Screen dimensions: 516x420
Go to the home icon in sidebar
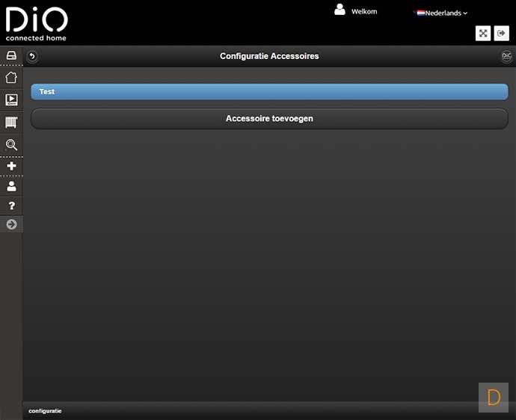tap(11, 78)
